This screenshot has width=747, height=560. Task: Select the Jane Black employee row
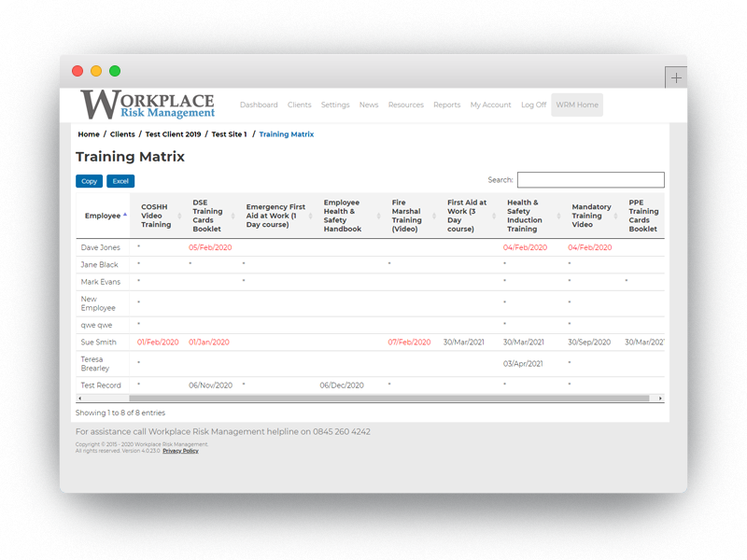click(x=370, y=265)
